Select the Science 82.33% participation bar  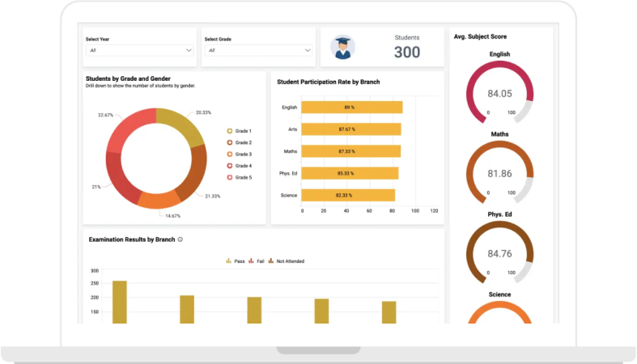pyautogui.click(x=348, y=195)
